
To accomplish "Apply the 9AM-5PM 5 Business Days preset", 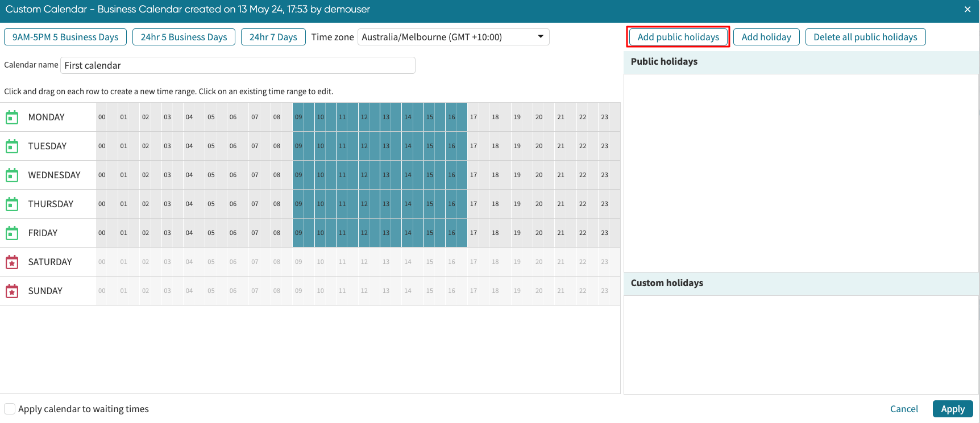I will [65, 37].
